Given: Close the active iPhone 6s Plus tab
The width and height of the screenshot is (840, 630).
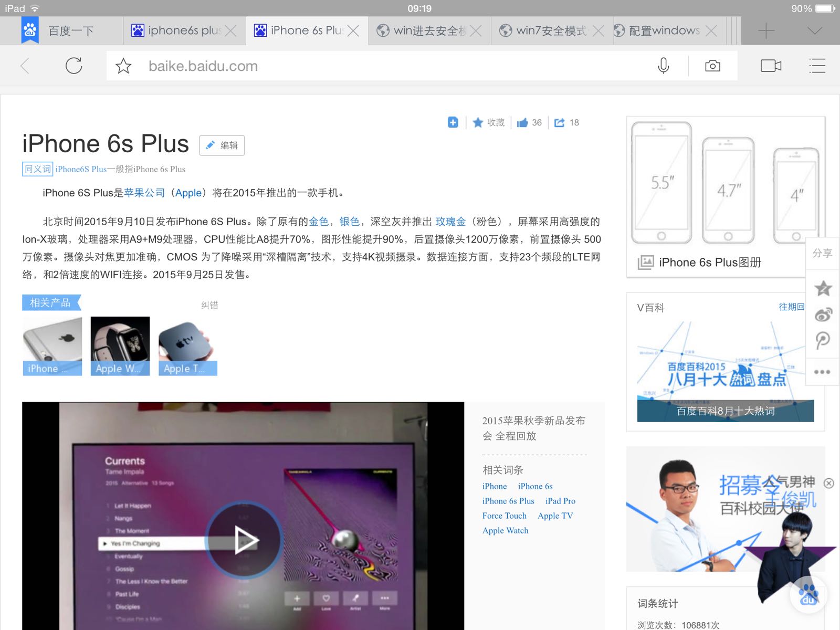Looking at the screenshot, I should (353, 31).
